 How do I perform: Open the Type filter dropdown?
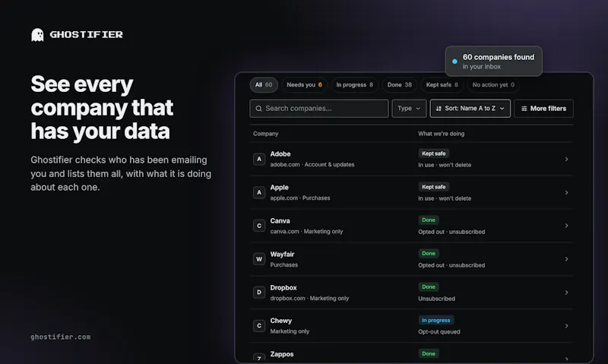(409, 109)
